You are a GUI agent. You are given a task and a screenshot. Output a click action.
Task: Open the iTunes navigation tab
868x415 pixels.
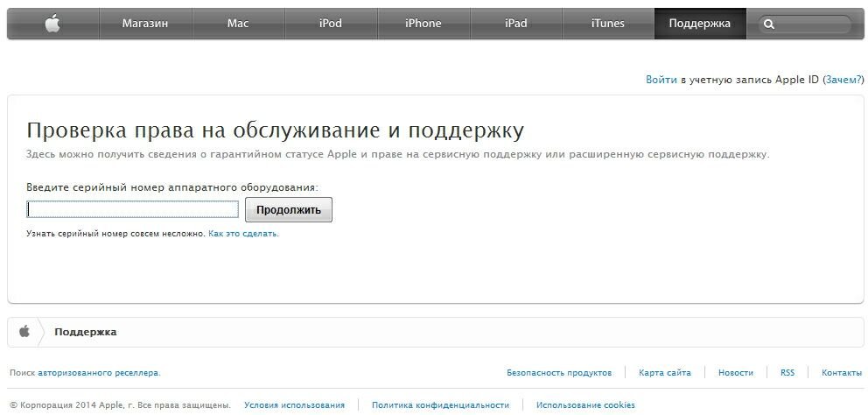click(x=608, y=24)
